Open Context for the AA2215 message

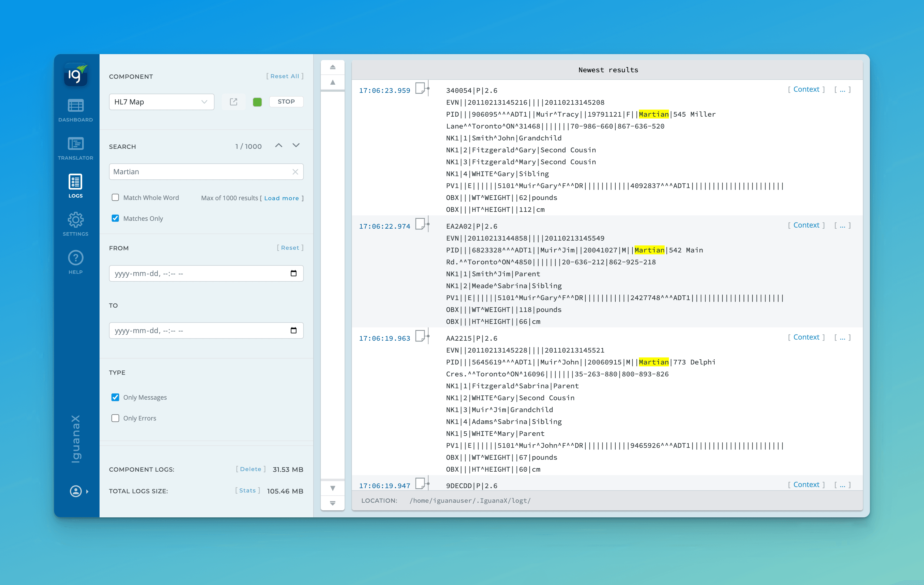pyautogui.click(x=806, y=337)
